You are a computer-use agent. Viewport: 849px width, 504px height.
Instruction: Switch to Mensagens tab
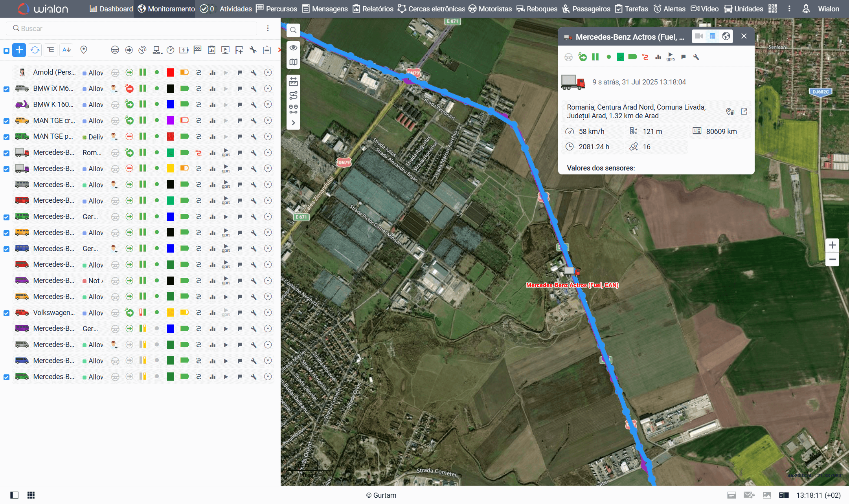tap(325, 9)
